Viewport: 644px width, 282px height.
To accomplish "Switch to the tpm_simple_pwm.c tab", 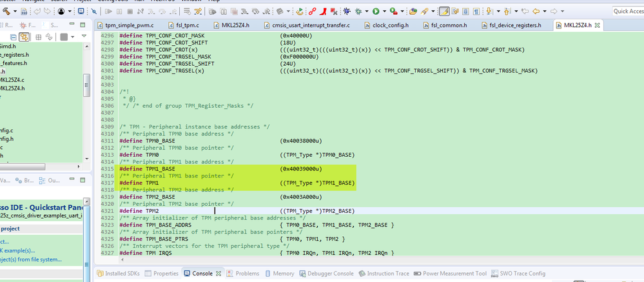I will [126, 25].
